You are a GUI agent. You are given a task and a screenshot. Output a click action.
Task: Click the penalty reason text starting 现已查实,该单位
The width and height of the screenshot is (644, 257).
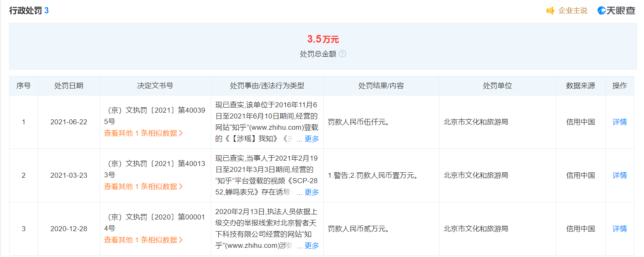coord(267,121)
